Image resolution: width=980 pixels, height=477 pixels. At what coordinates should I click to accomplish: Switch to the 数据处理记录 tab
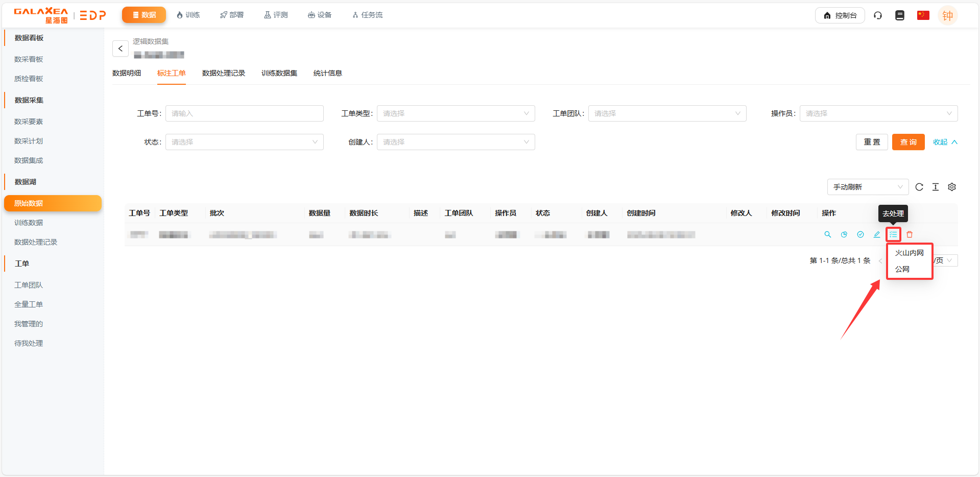[223, 73]
